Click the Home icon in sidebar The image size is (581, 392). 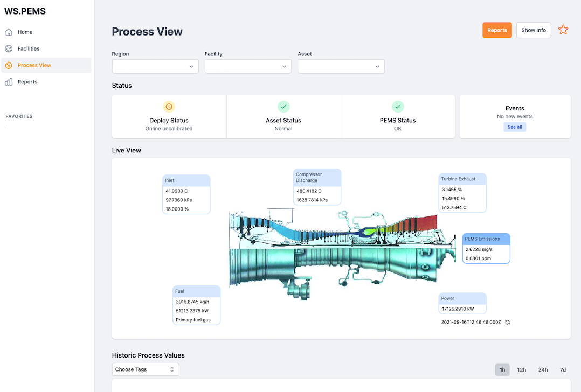click(9, 32)
